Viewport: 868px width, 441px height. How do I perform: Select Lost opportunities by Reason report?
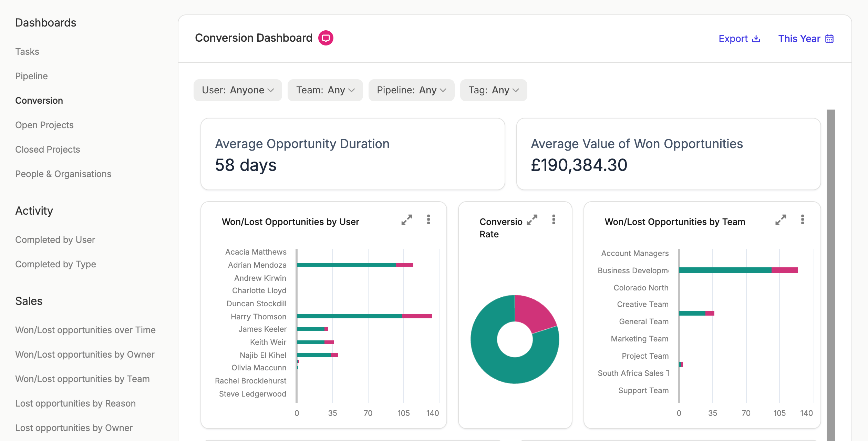[75, 403]
